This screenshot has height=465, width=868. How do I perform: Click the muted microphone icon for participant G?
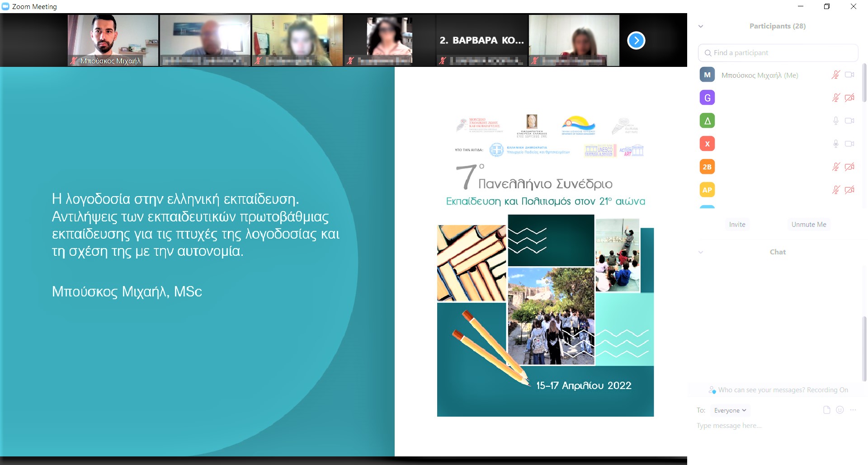click(835, 98)
